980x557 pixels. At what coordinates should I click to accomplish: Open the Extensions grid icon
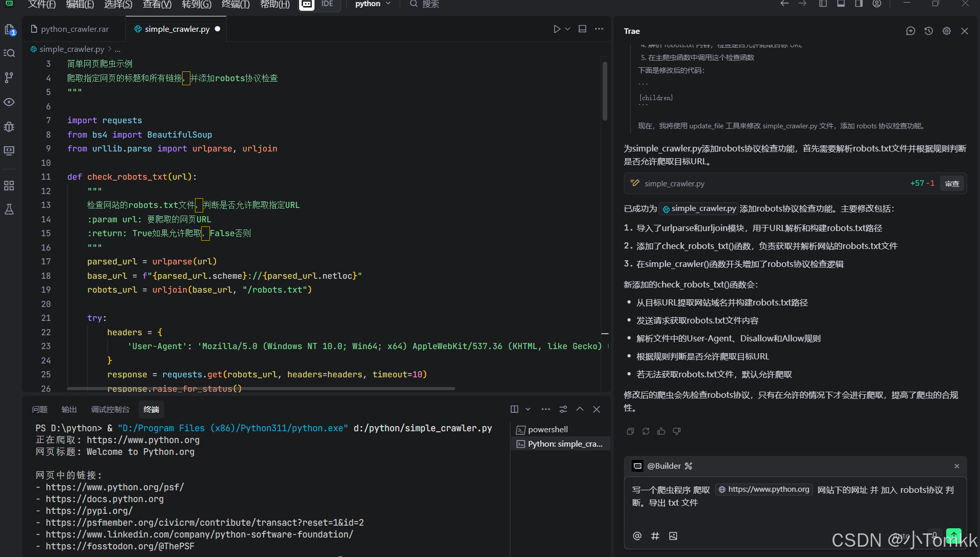coord(9,185)
